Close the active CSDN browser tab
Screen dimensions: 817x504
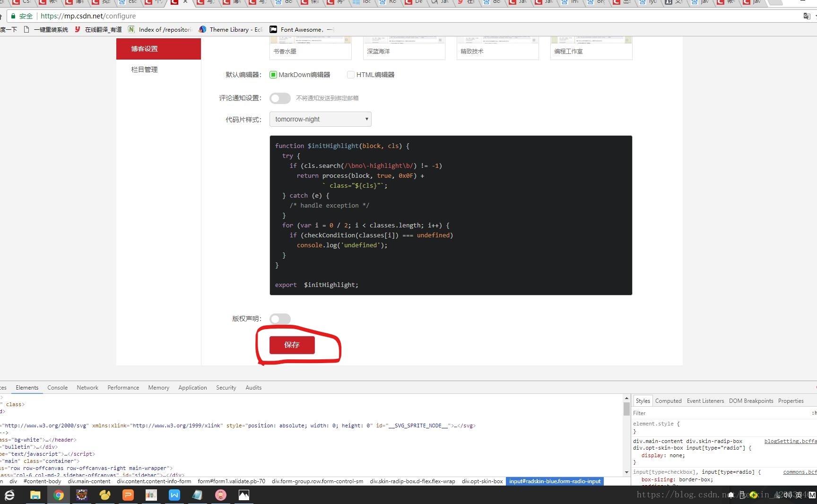click(x=185, y=2)
